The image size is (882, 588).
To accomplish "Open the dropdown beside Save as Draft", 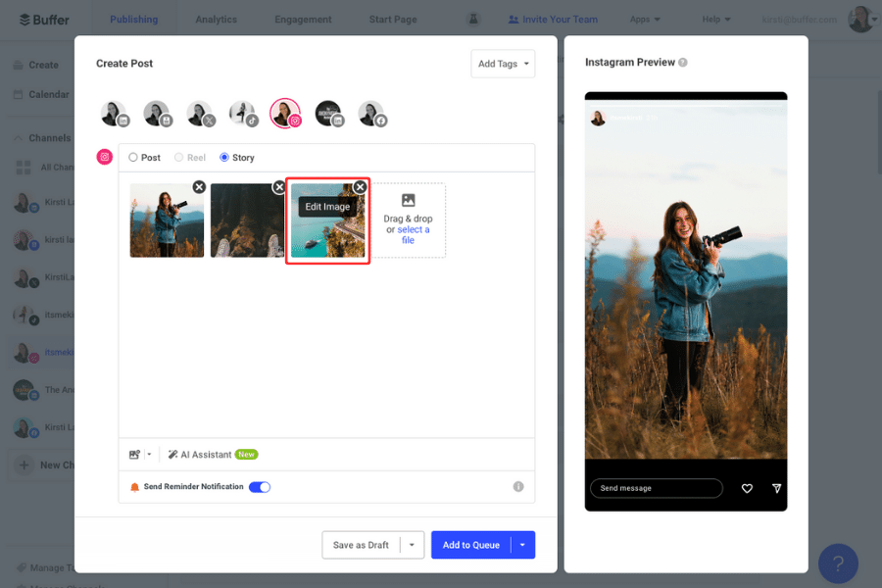I will 412,546.
